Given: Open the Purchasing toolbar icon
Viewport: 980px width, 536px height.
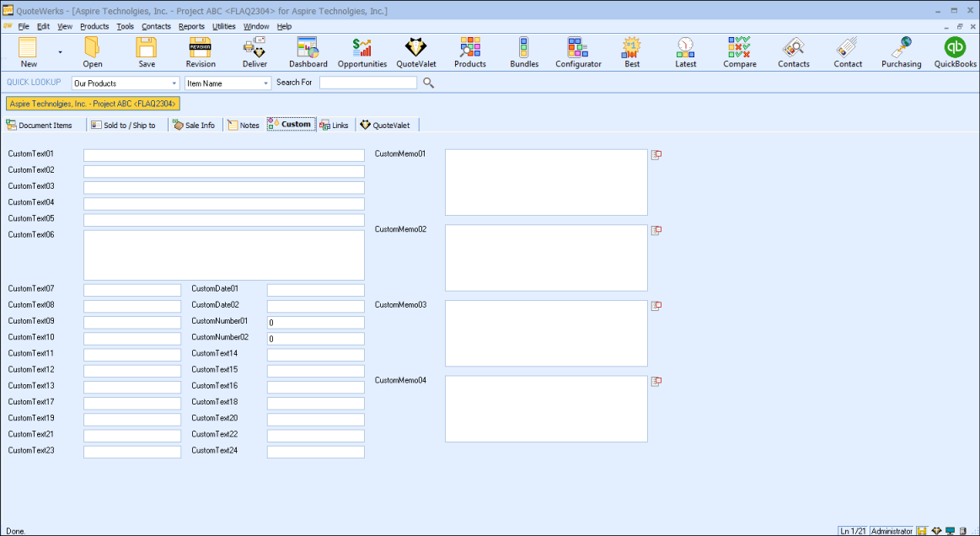Looking at the screenshot, I should 901,51.
